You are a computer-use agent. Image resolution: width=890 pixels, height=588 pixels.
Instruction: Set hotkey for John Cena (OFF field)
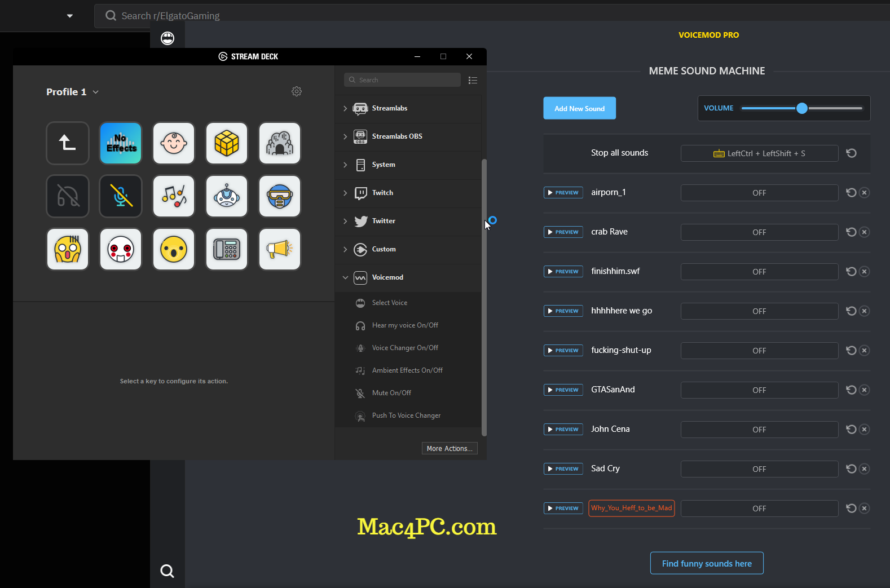759,430
